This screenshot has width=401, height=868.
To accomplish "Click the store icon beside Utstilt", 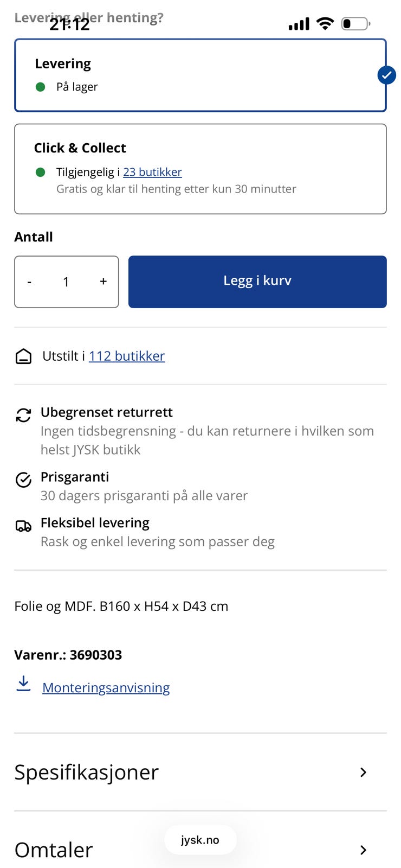I will click(x=23, y=356).
